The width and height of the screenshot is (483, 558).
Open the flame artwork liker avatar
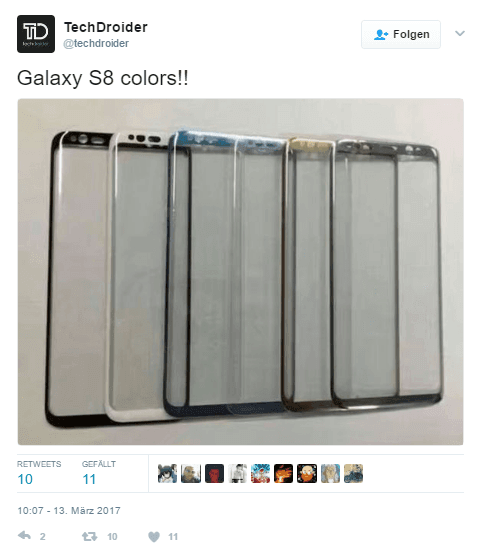[283, 473]
